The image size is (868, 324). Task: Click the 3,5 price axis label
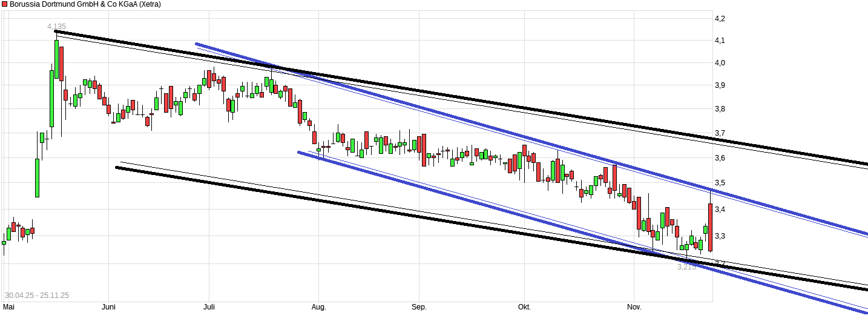click(720, 183)
